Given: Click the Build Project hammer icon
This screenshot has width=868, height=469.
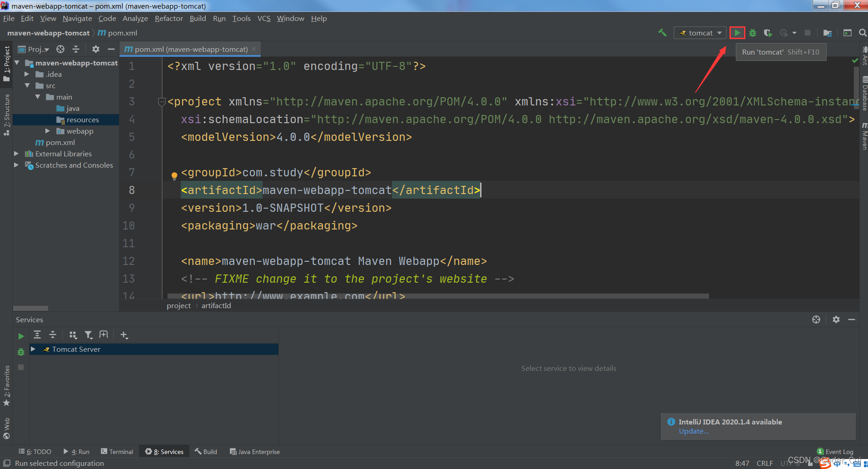Looking at the screenshot, I should point(662,33).
